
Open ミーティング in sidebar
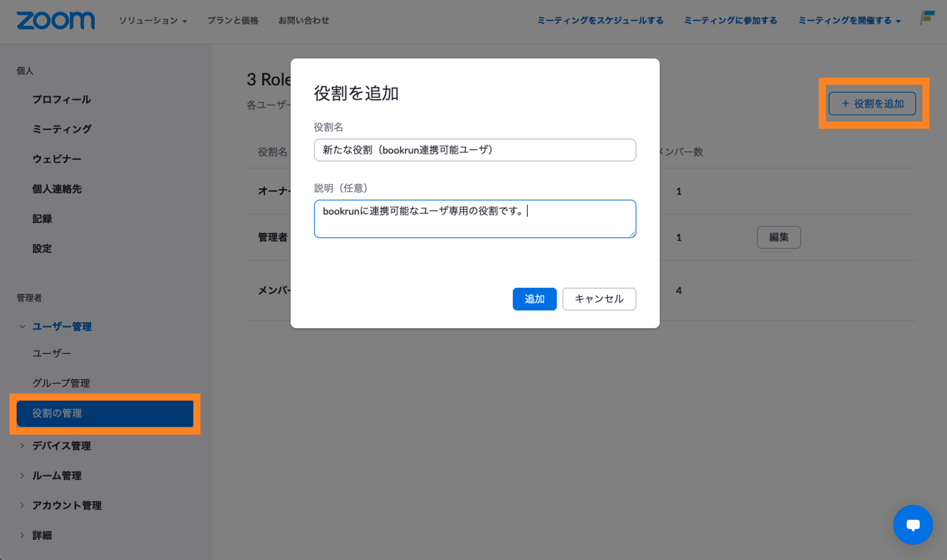[x=61, y=129]
